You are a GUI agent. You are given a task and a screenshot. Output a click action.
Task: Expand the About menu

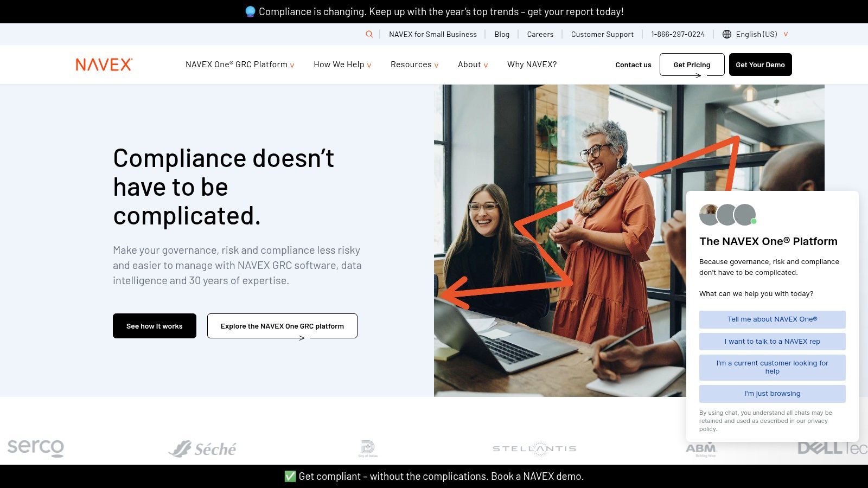(473, 65)
